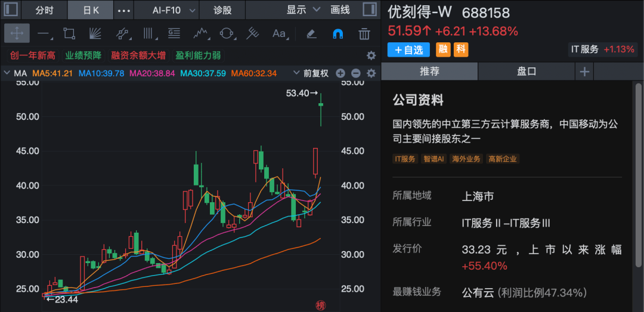Screen dimensions: 644x312
Task: Choose the rectangle shape drawing tool
Action: click(69, 33)
